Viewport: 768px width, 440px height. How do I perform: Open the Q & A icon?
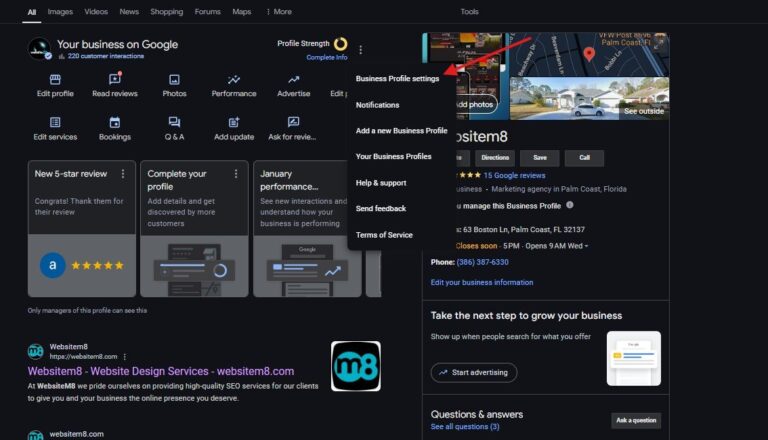click(x=174, y=122)
